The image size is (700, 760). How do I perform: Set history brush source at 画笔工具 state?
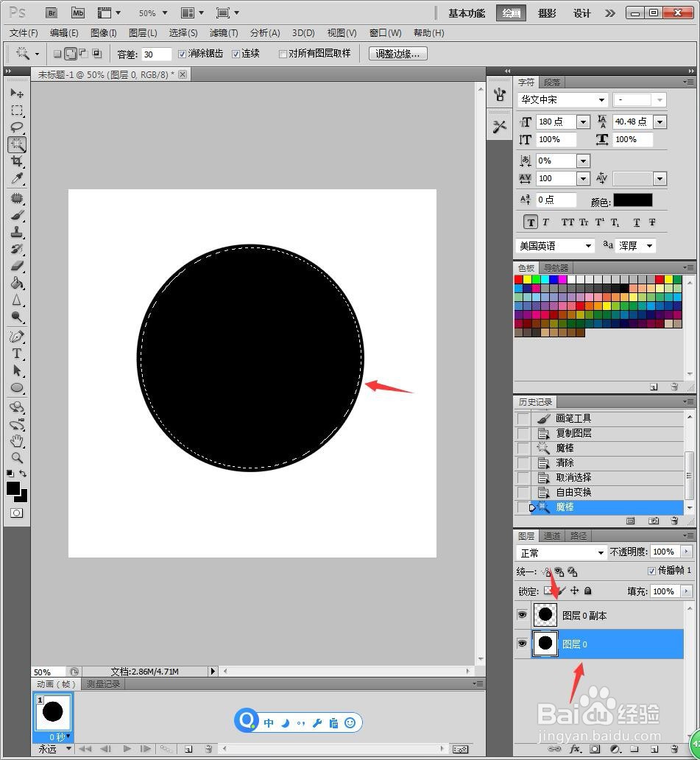point(523,418)
